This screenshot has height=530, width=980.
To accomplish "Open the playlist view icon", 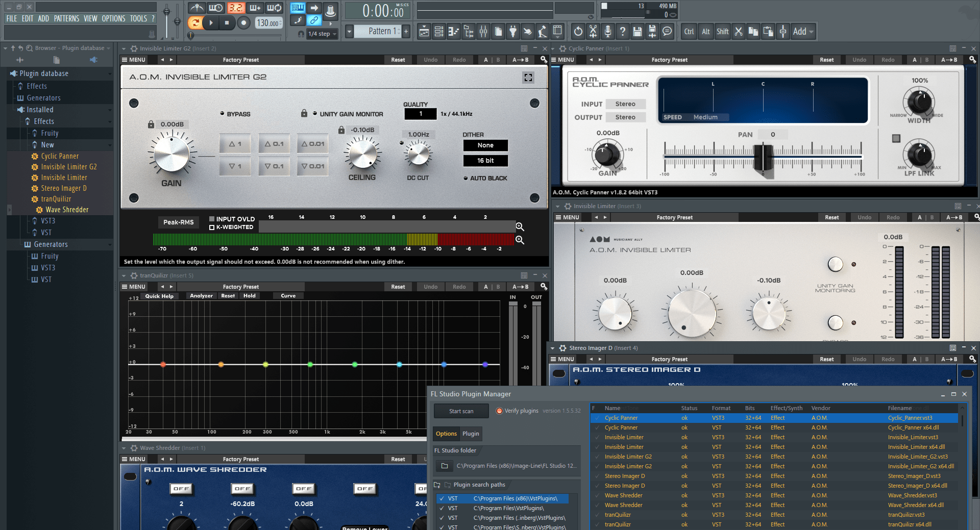I will pyautogui.click(x=424, y=32).
